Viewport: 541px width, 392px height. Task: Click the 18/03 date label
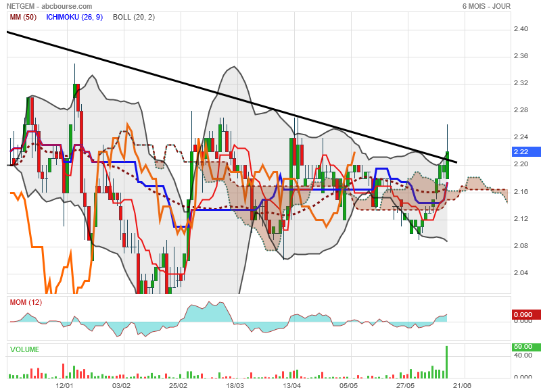coord(235,385)
